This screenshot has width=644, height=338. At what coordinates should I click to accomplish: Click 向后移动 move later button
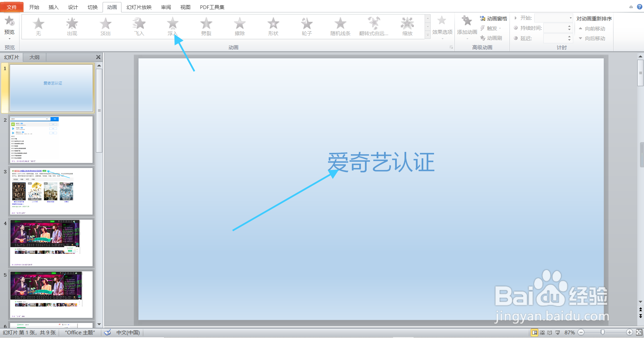tap(592, 38)
